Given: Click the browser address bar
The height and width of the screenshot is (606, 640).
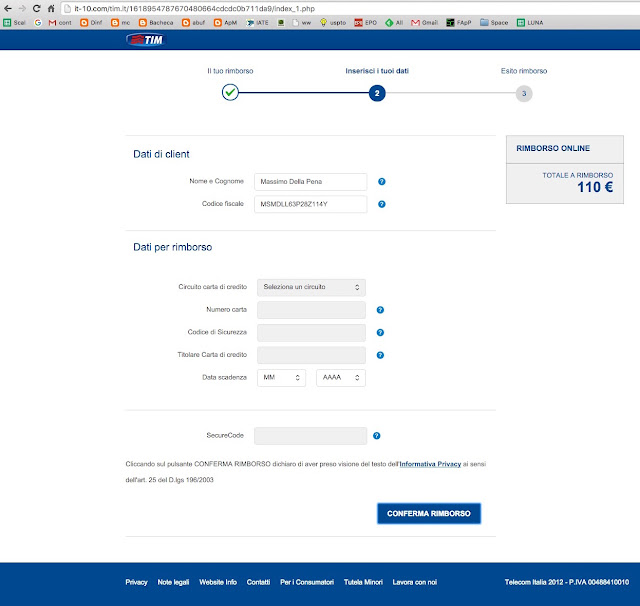Looking at the screenshot, I should [351, 9].
